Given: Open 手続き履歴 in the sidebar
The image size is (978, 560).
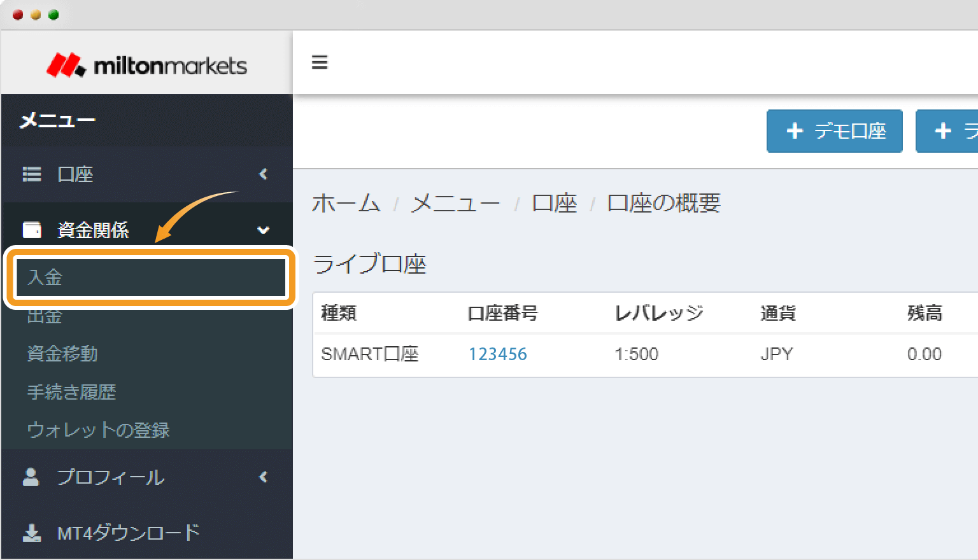Looking at the screenshot, I should 71,392.
